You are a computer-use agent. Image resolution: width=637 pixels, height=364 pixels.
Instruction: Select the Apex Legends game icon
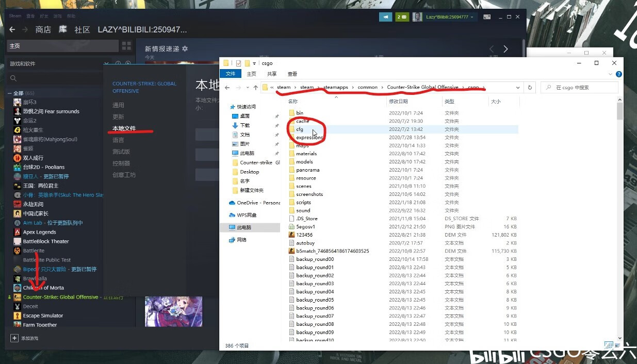(x=18, y=232)
